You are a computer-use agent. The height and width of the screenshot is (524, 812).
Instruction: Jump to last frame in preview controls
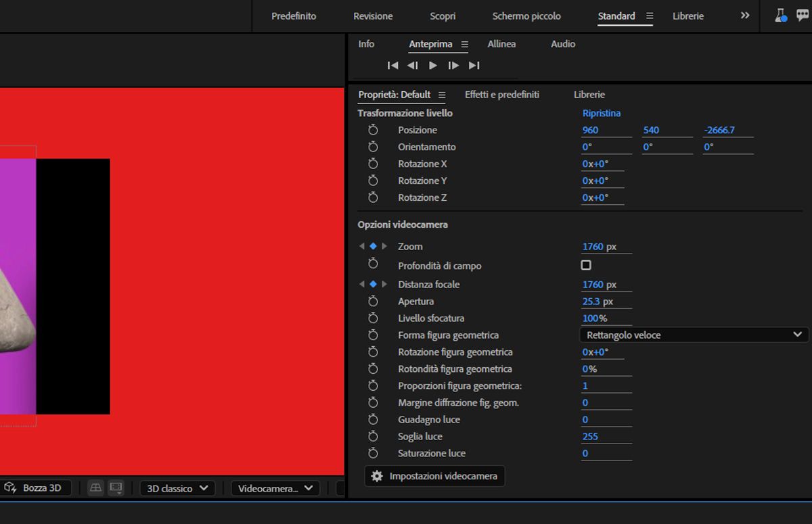point(474,66)
